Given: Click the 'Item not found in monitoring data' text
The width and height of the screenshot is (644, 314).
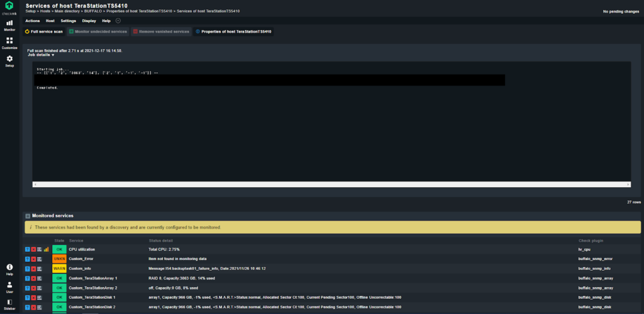Looking at the screenshot, I should (x=177, y=259).
